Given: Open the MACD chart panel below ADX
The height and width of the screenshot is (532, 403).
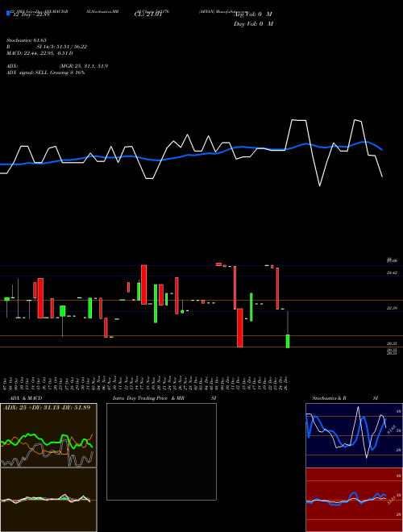Looking at the screenshot, I should click(48, 500).
